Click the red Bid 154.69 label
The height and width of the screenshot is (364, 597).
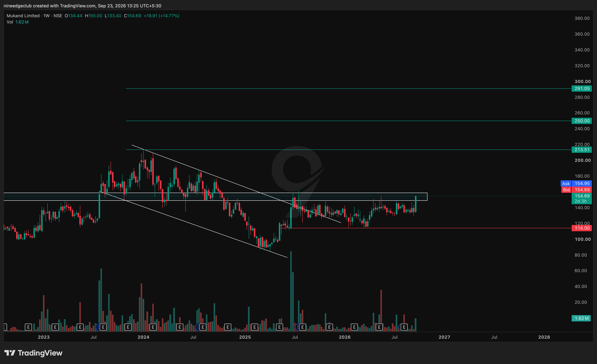576,190
